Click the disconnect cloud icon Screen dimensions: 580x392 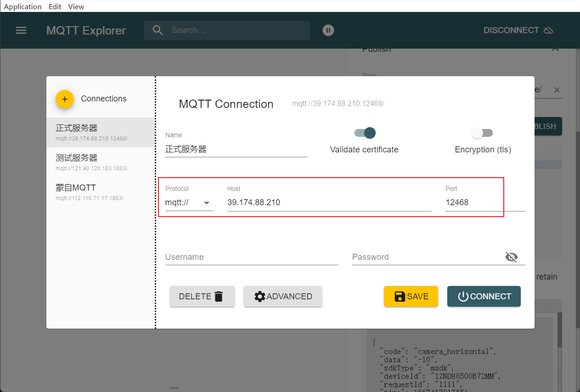tap(548, 30)
